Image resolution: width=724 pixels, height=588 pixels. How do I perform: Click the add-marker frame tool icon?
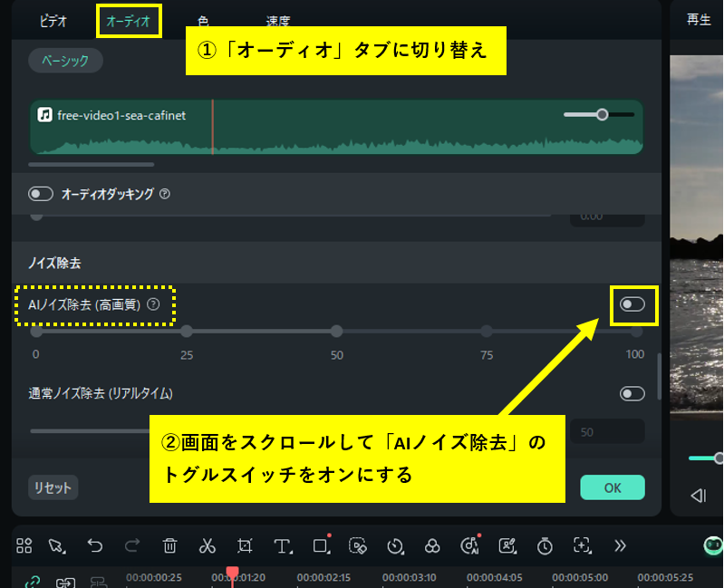pos(583,545)
